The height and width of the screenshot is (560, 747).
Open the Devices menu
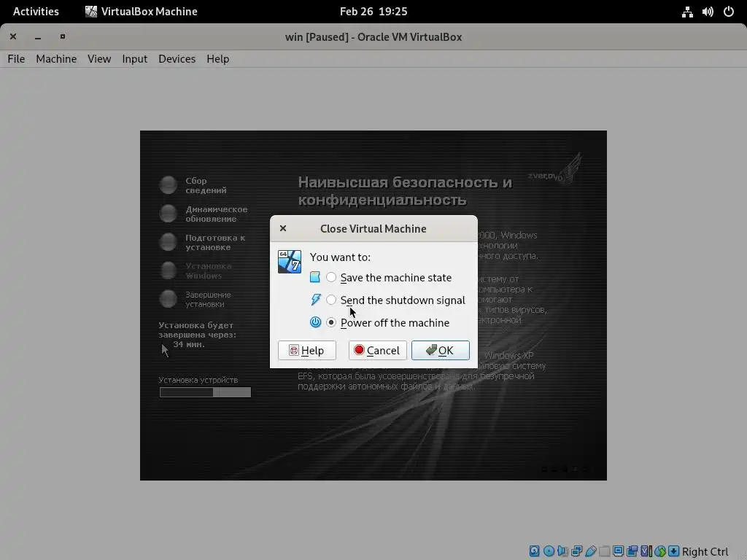(177, 58)
